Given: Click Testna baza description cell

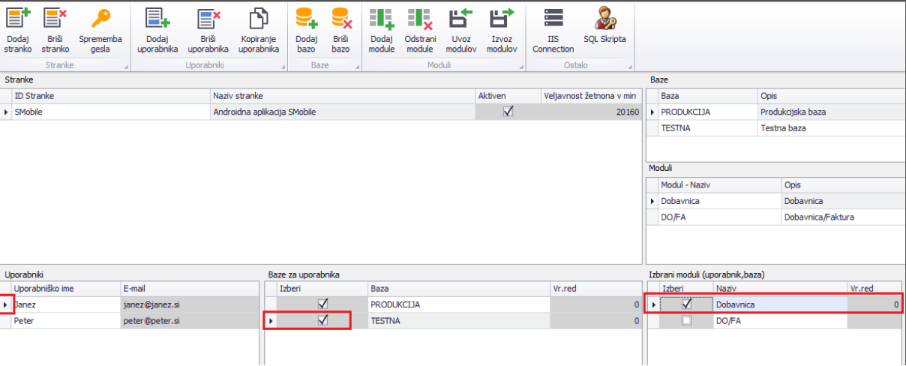Looking at the screenshot, I should coord(831,128).
